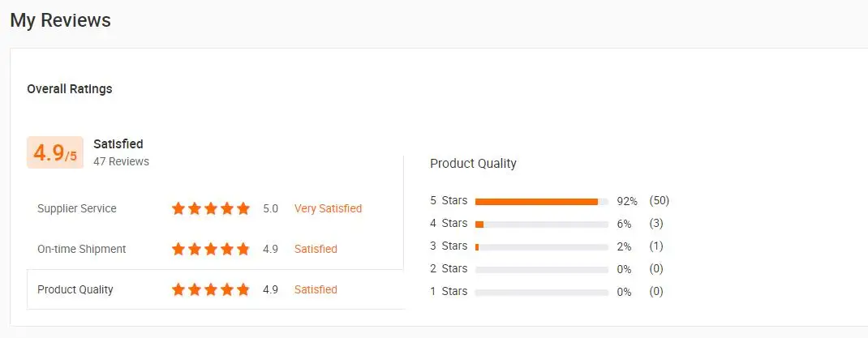Click the Very Satisfied label
The width and height of the screenshot is (868, 338).
point(328,208)
